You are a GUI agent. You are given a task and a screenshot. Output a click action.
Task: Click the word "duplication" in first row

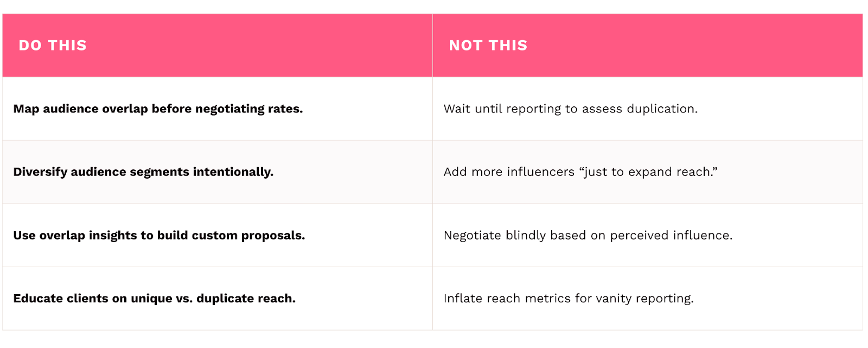point(661,109)
